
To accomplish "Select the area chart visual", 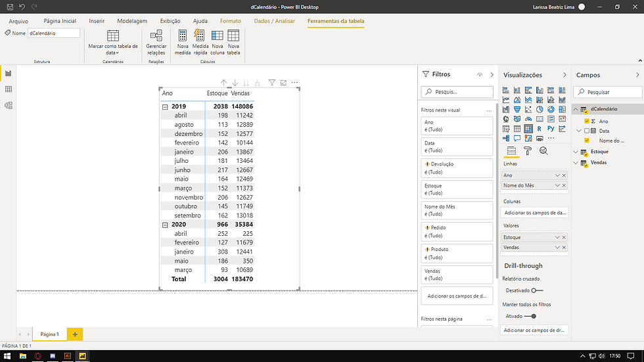I will click(517, 100).
